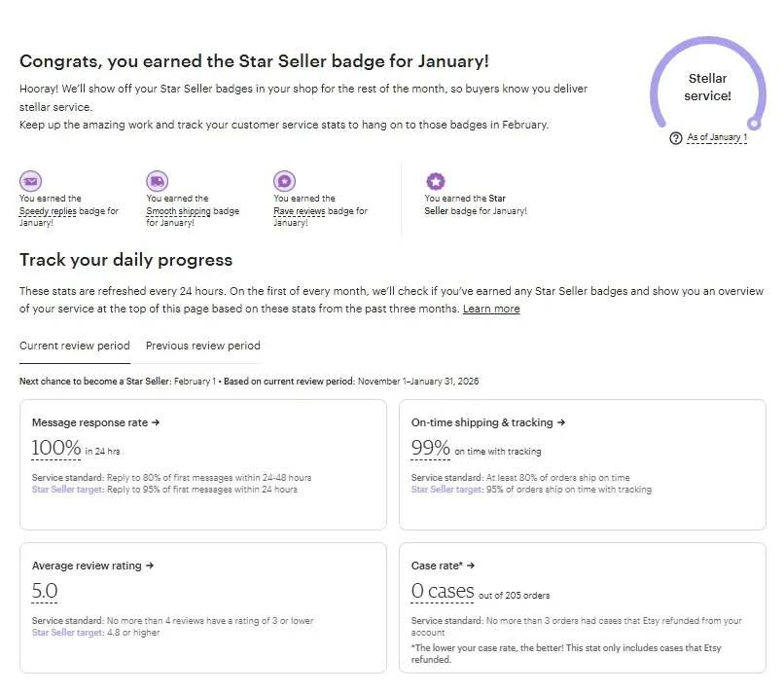The height and width of the screenshot is (694, 784).
Task: Switch to the Previous review period tab
Action: 202,346
